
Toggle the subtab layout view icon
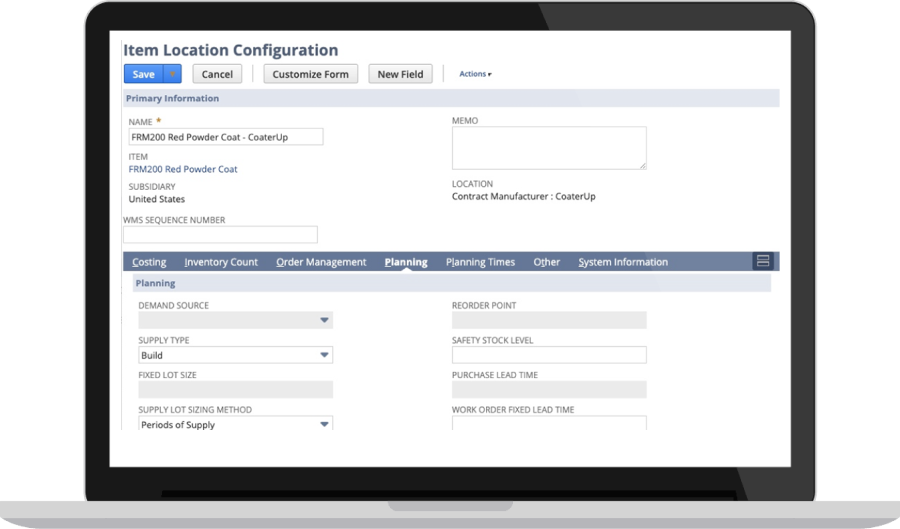763,261
